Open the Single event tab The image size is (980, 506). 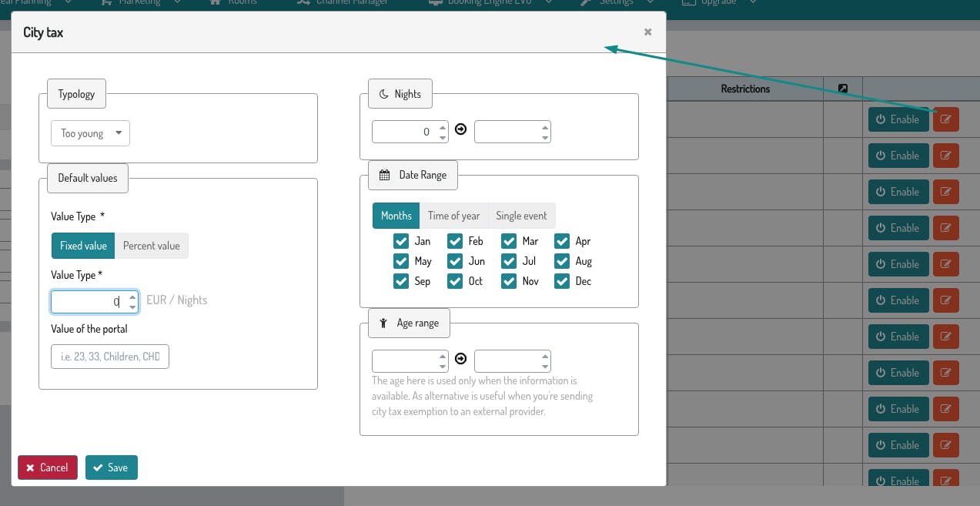point(522,216)
